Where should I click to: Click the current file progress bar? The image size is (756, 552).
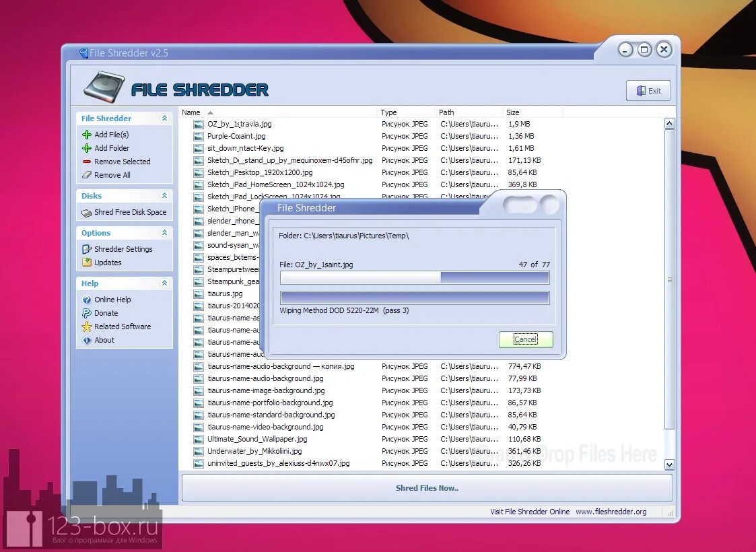tap(415, 278)
